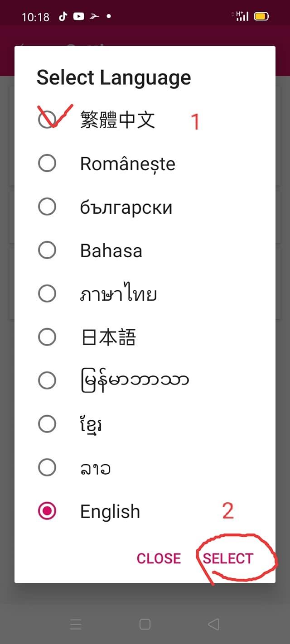
Task: Choose the 日本語 radio button
Action: click(47, 337)
